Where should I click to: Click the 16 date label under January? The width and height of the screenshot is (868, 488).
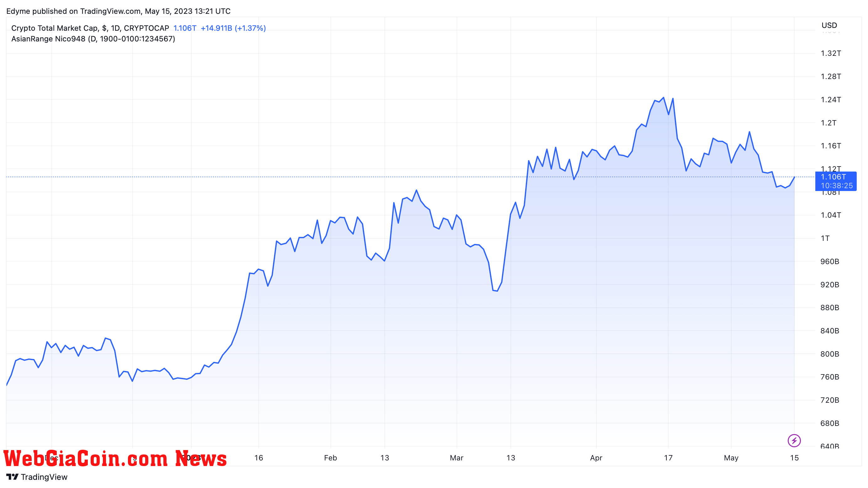tap(258, 458)
